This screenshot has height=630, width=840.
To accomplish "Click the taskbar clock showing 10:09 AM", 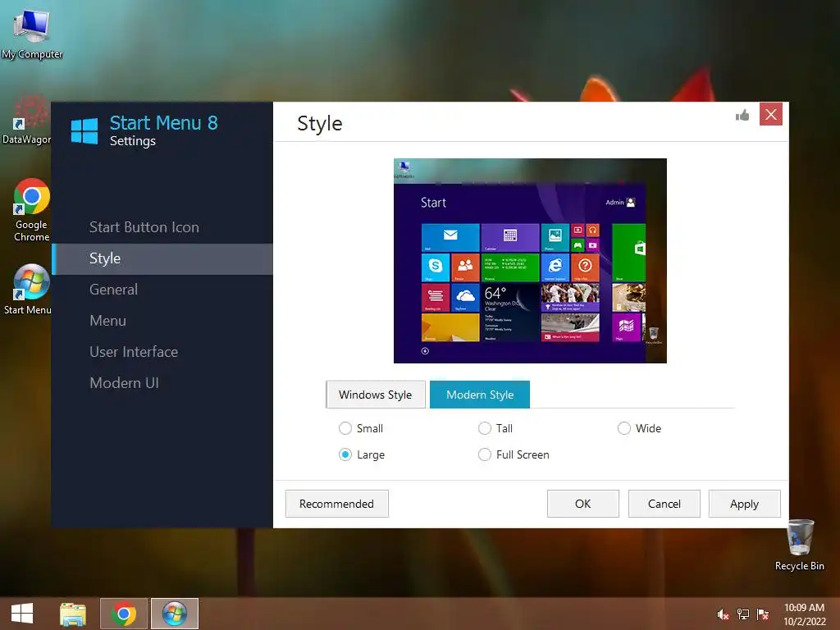I will (804, 614).
